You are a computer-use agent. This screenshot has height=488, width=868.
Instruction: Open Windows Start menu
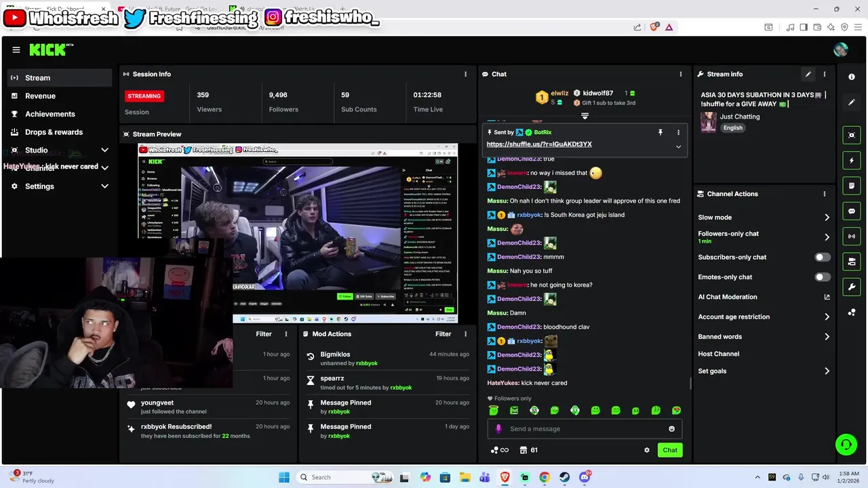[283, 477]
